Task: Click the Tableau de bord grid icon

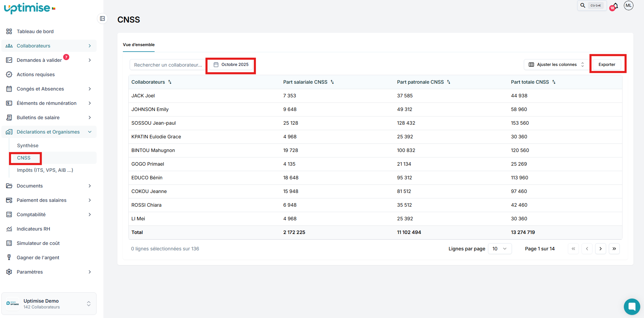Action: coord(9,31)
